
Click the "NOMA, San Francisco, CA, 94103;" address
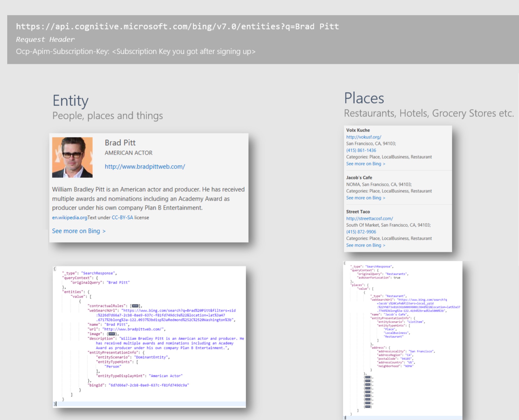pos(379,184)
